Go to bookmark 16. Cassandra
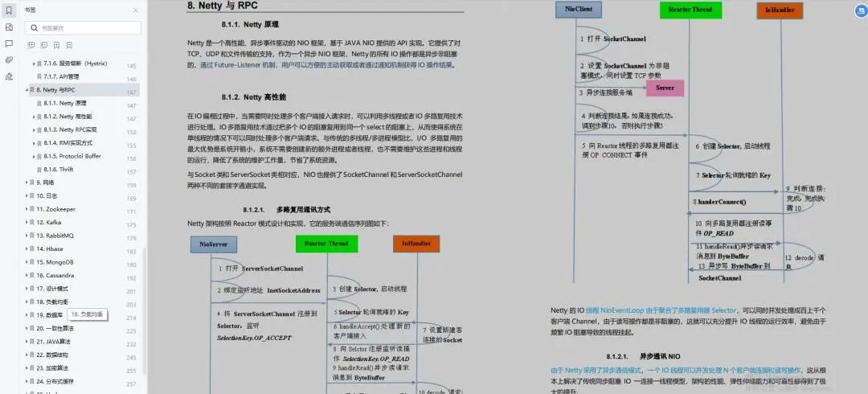Screen dimensions: 868x394 pyautogui.click(x=55, y=275)
